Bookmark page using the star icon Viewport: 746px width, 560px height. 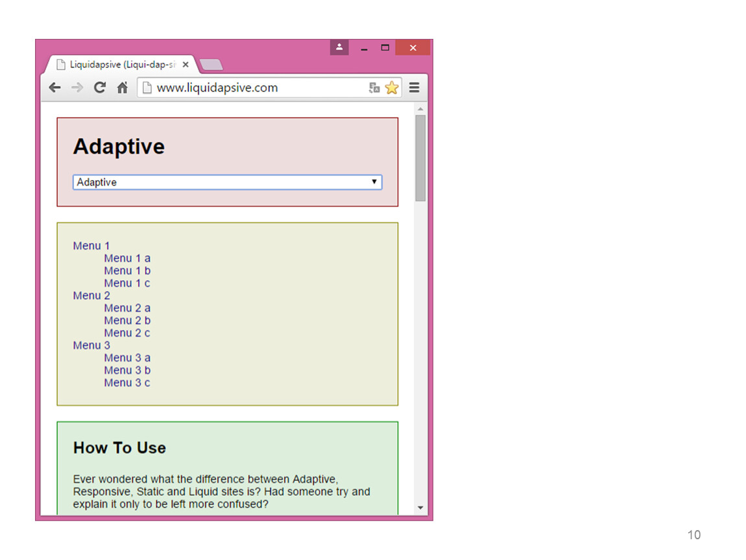click(x=391, y=88)
